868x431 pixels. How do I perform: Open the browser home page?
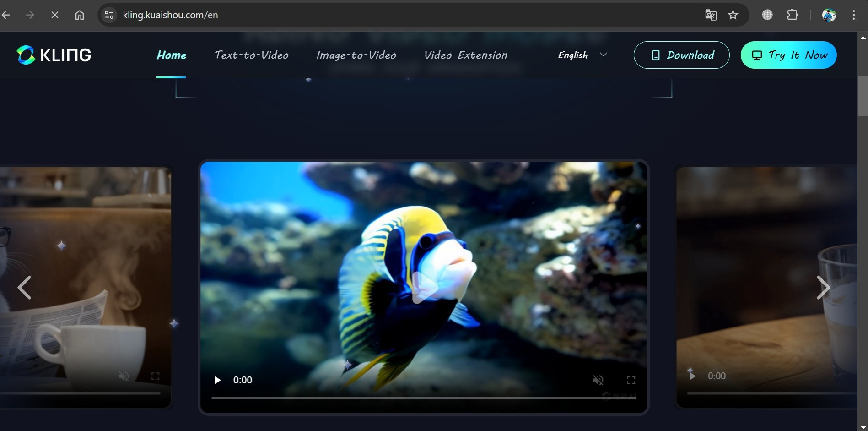pos(80,15)
